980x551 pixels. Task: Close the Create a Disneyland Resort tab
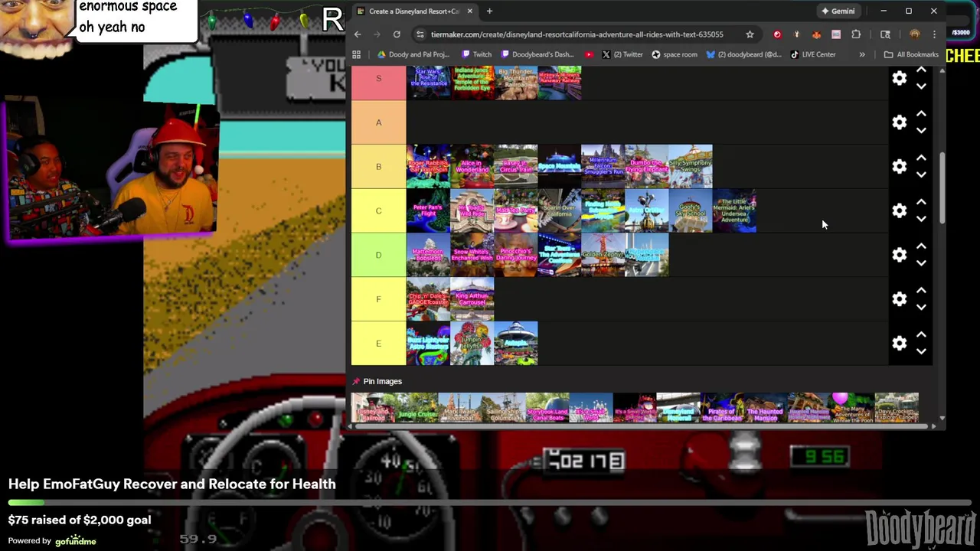pyautogui.click(x=469, y=11)
